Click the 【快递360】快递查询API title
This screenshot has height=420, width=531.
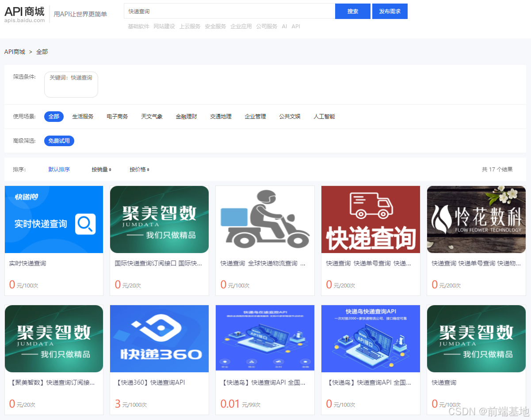pos(149,382)
